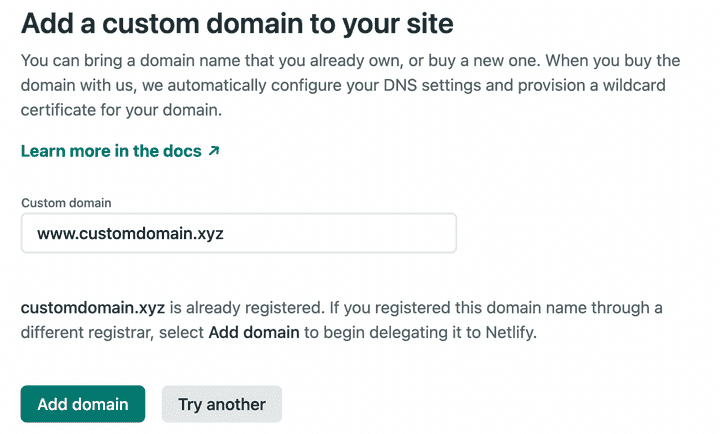Focus the Custom domain input field
Viewport: 720px width, 434px height.
[x=238, y=233]
